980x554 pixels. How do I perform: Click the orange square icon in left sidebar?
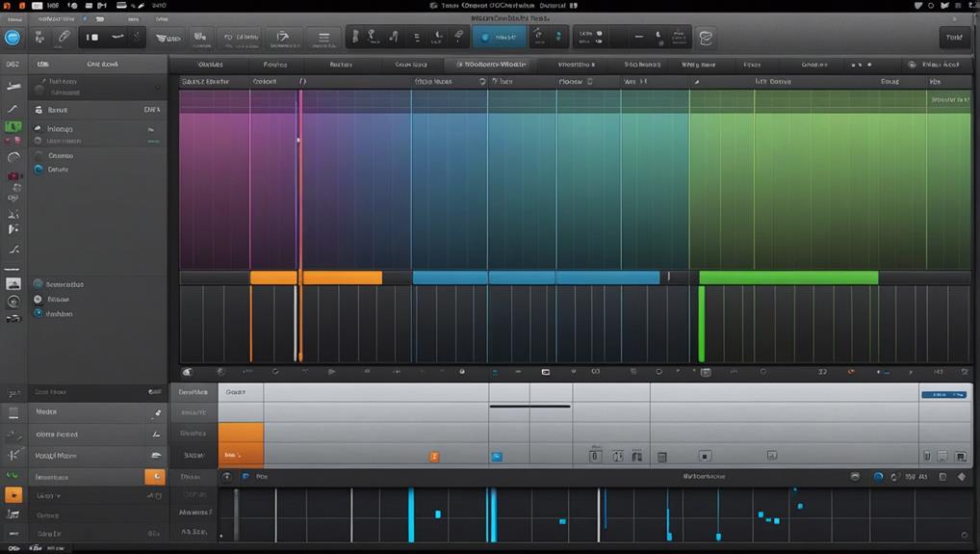point(13,495)
